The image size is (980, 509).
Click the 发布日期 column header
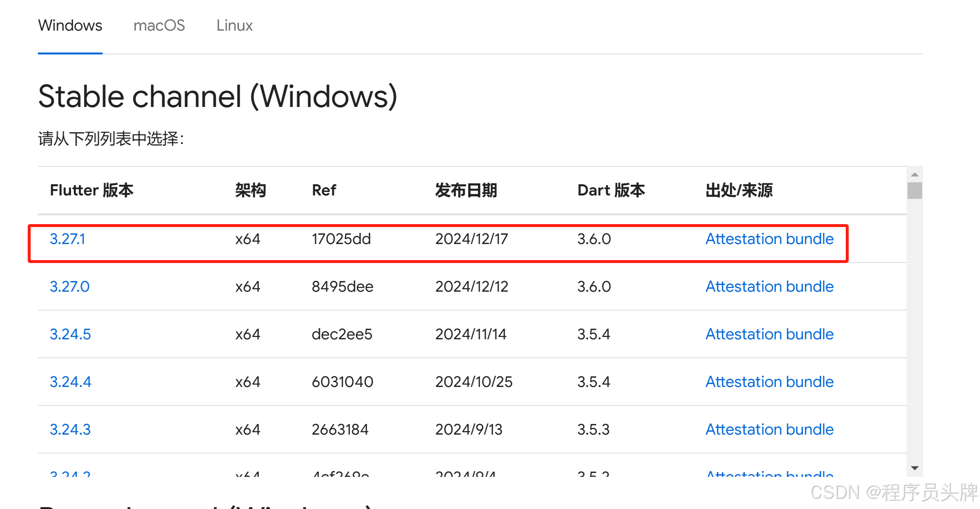pos(466,190)
